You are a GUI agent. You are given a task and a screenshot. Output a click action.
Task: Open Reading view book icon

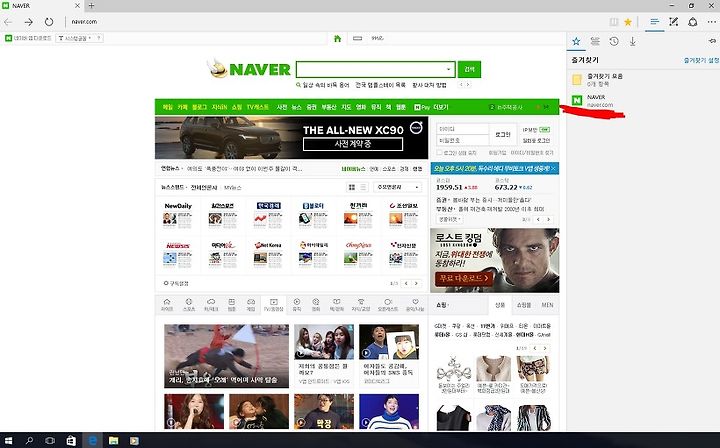pyautogui.click(x=613, y=22)
